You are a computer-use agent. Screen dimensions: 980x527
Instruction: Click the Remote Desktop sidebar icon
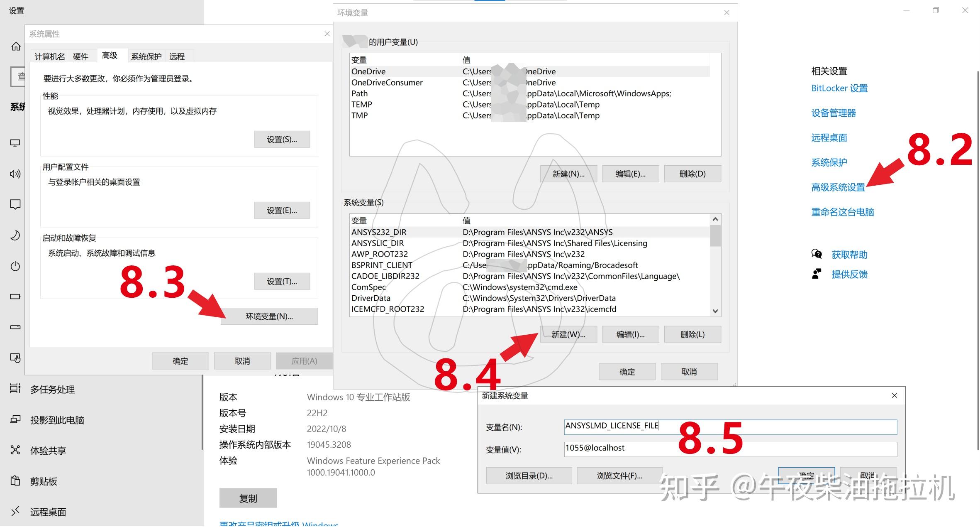tap(15, 511)
